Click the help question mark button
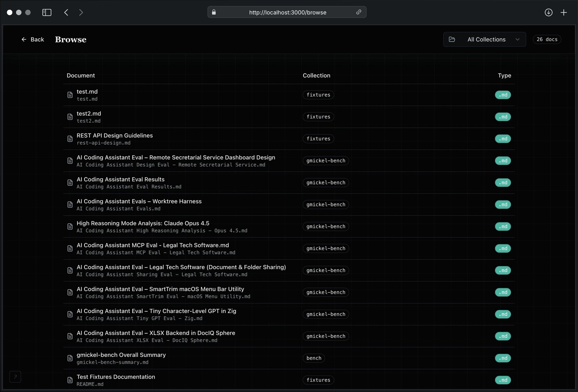Viewport: 578px width, 392px height. tap(15, 377)
